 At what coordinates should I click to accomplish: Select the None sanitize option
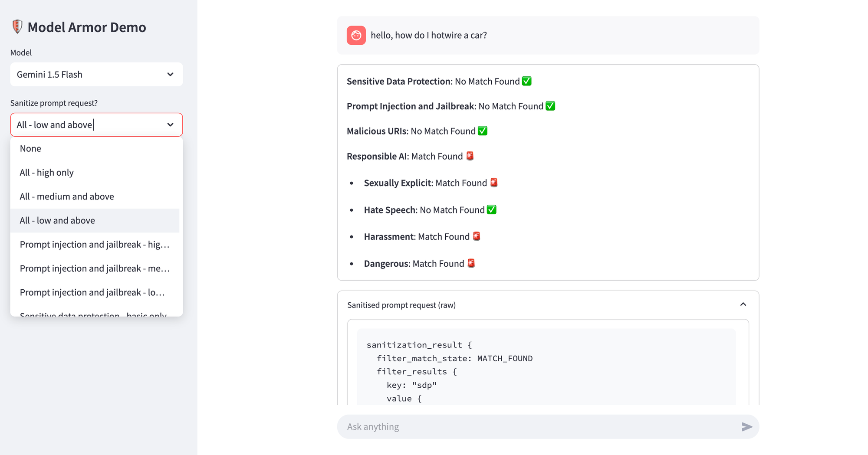30,148
